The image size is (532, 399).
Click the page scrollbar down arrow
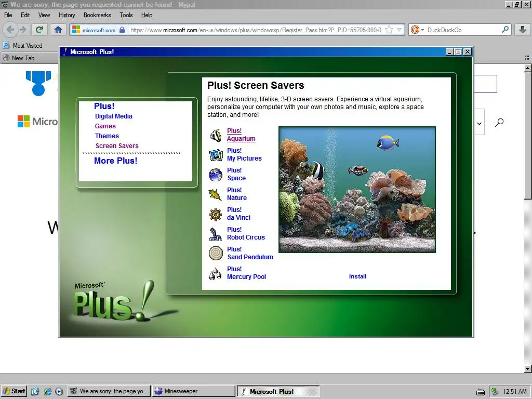[x=528, y=369]
